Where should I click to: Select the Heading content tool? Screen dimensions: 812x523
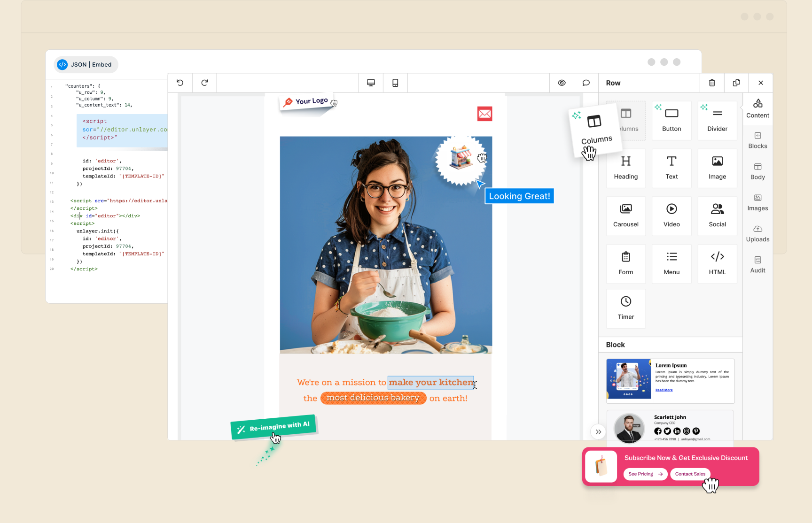pyautogui.click(x=626, y=168)
